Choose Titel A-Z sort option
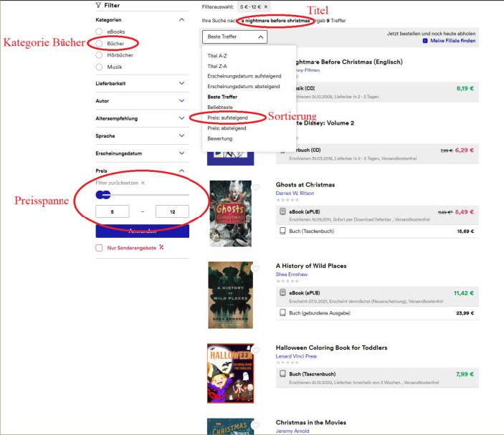504x435 pixels. pos(217,55)
